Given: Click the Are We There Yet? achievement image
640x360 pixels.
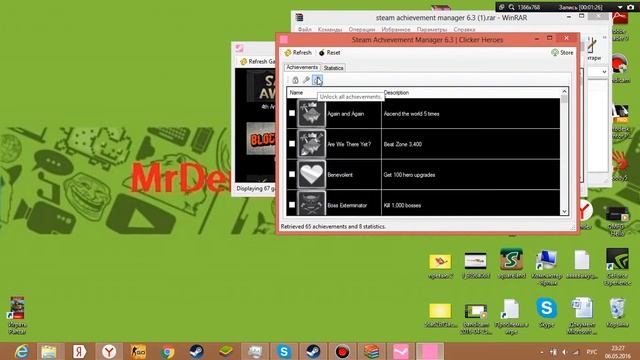Looking at the screenshot, I should [x=311, y=144].
